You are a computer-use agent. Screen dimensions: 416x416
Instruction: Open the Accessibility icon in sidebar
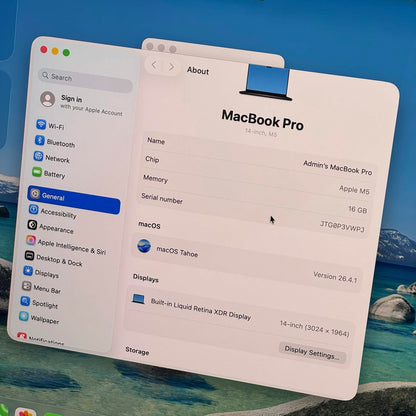tap(33, 209)
